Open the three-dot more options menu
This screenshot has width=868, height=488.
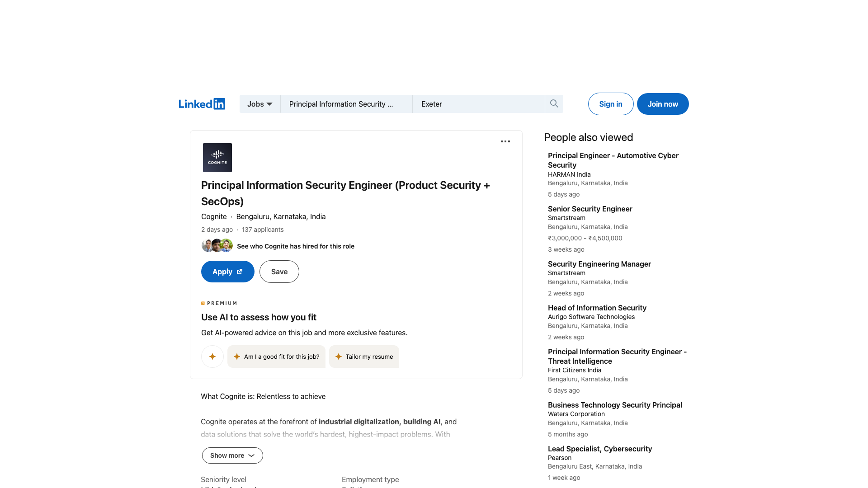pos(505,141)
